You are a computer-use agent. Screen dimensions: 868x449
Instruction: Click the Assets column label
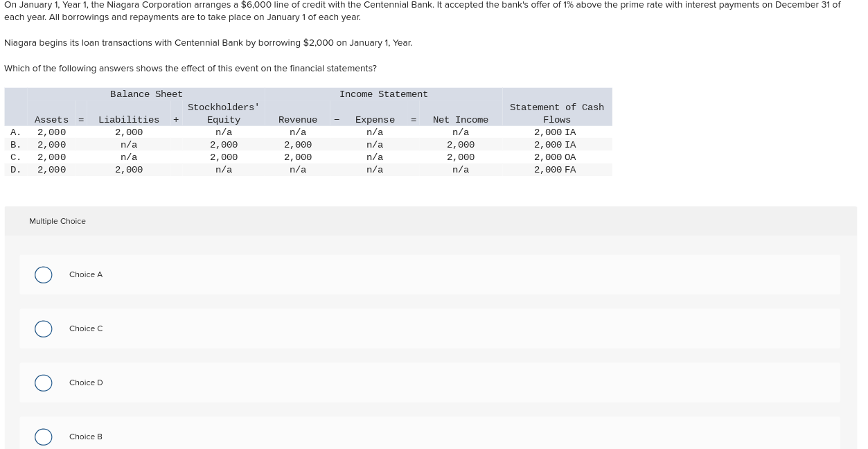pyautogui.click(x=52, y=119)
